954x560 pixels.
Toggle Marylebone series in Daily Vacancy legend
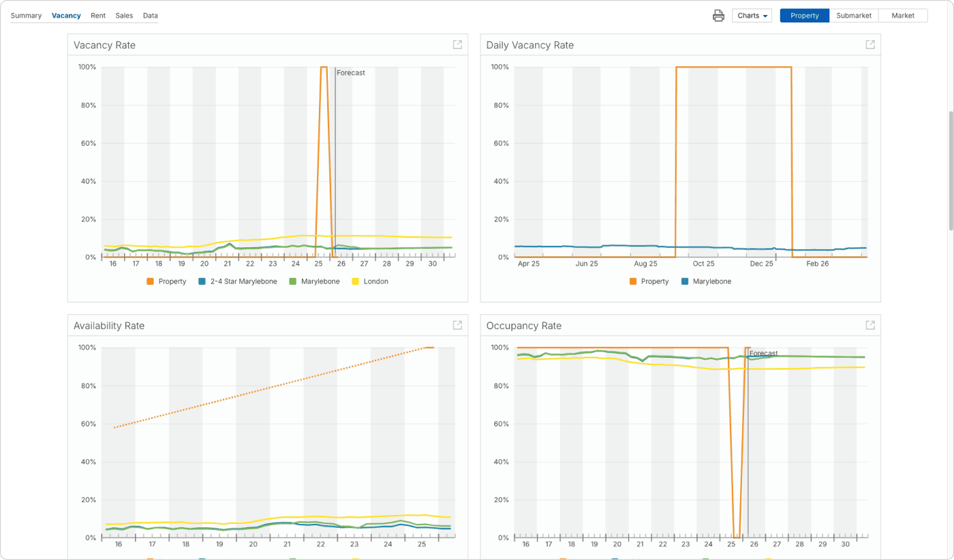pos(706,281)
